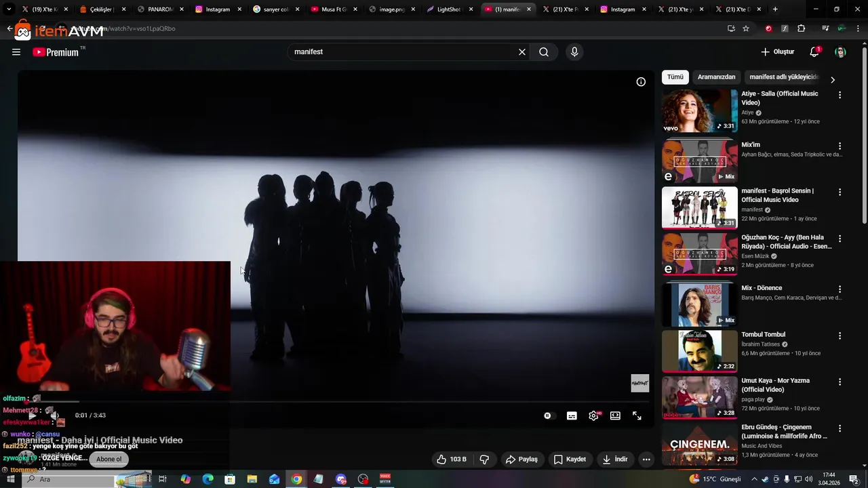Select the Aramanızdan filter chip
The image size is (868, 488).
click(716, 77)
